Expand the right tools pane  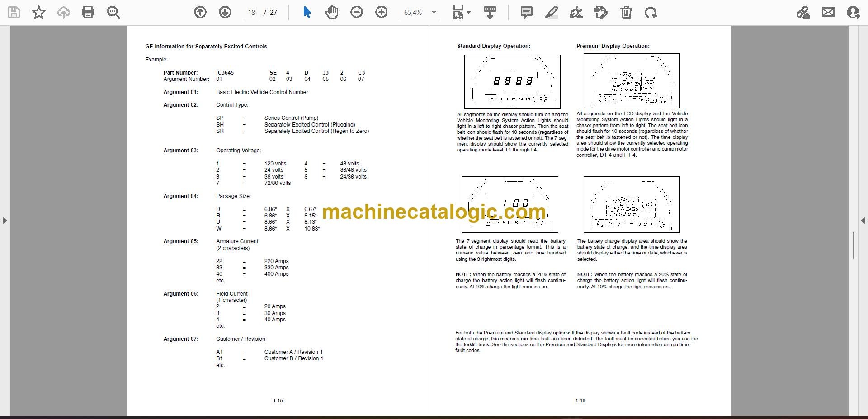click(x=863, y=221)
